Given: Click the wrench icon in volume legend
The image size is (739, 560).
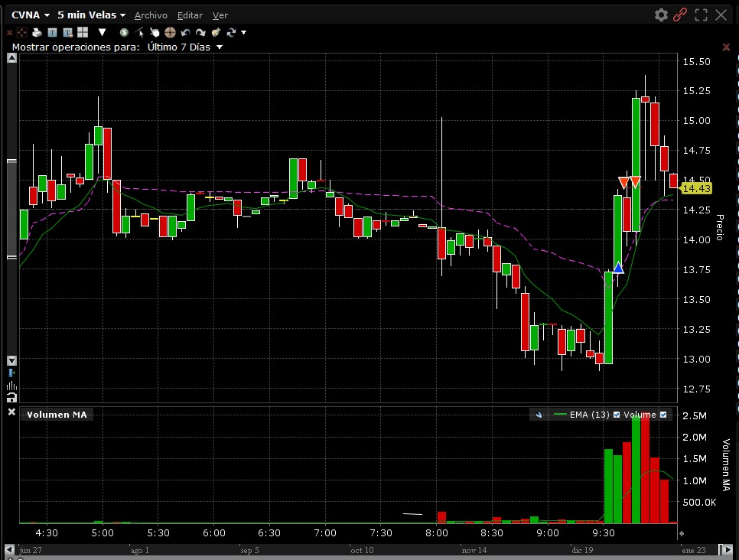Looking at the screenshot, I should click(x=539, y=415).
